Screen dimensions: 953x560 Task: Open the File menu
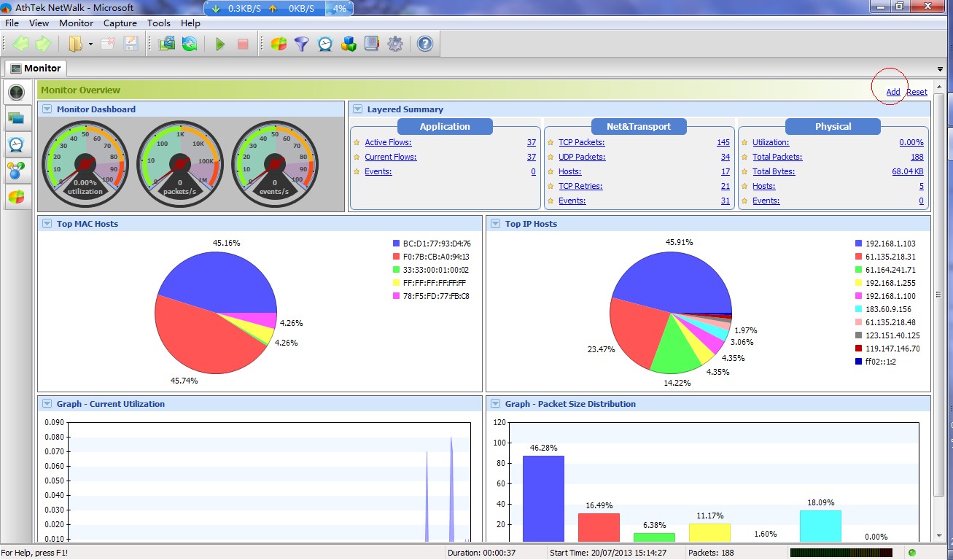click(x=12, y=23)
